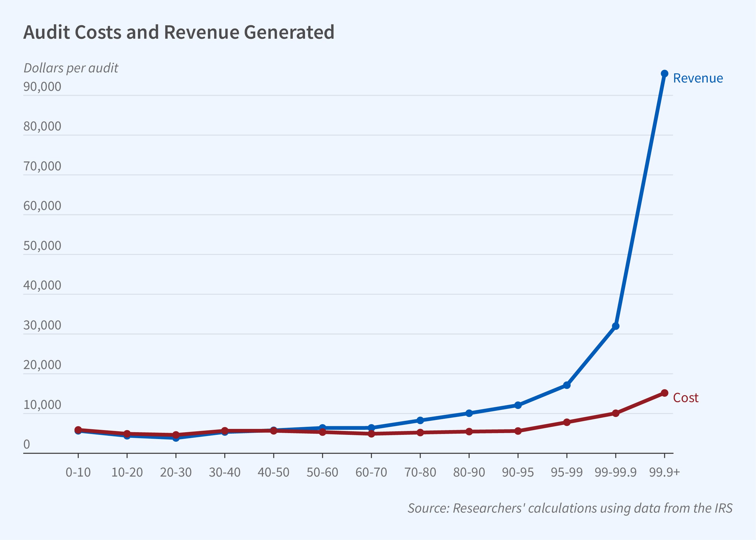Click the Revenue data point at 99.9+
Viewport: 756px width, 540px height.
664,74
